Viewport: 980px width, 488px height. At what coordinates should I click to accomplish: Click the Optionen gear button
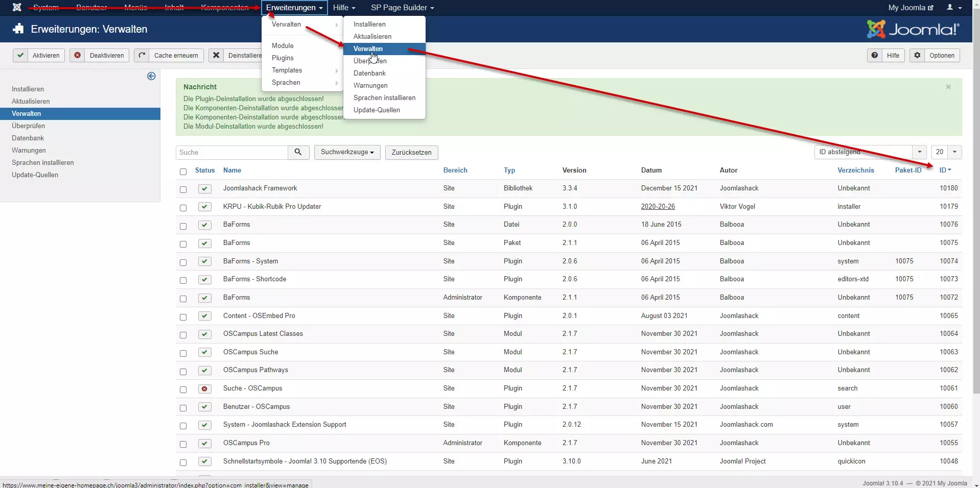(935, 55)
